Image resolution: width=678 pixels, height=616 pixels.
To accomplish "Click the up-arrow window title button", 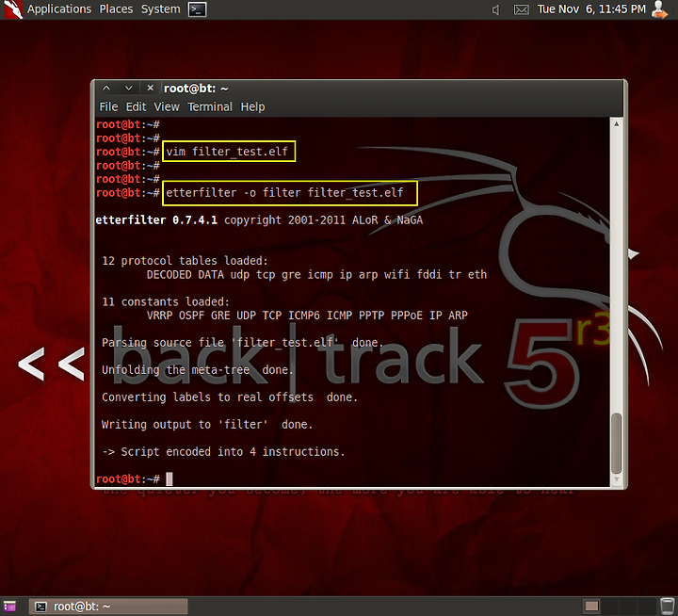I will 106,89.
